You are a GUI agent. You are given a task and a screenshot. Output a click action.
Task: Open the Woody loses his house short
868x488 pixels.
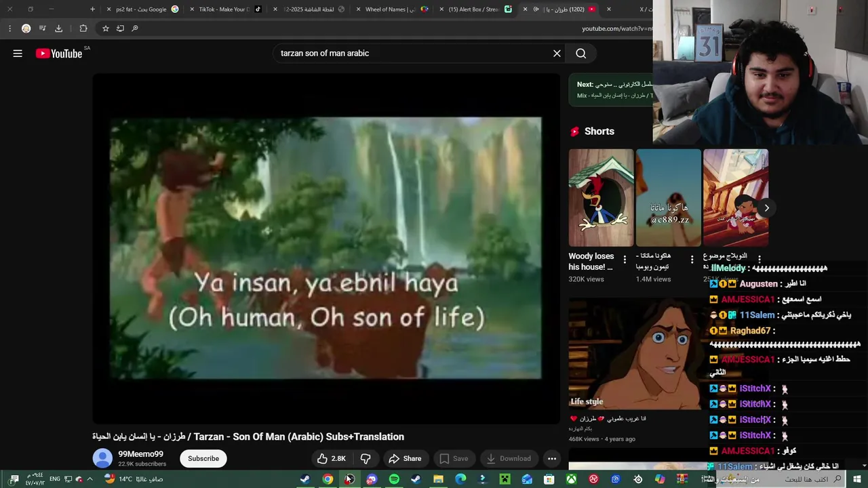point(601,198)
